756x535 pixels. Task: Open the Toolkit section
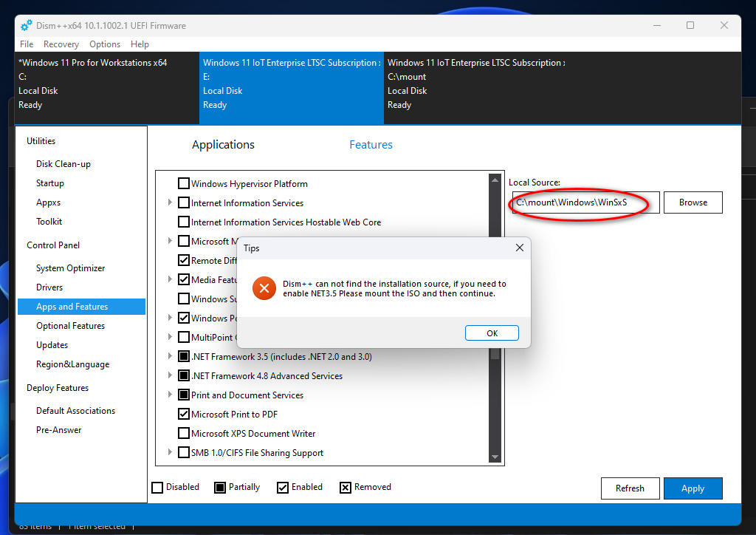click(49, 222)
